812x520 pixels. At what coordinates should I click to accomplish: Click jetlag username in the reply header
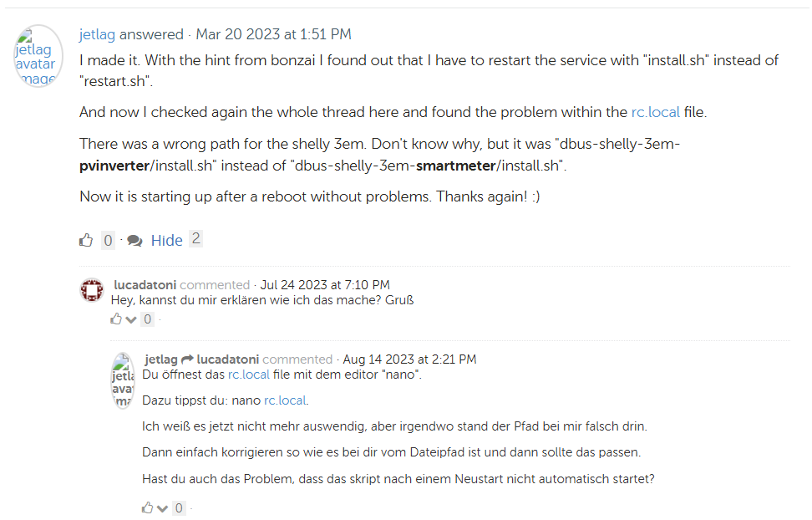tap(160, 359)
